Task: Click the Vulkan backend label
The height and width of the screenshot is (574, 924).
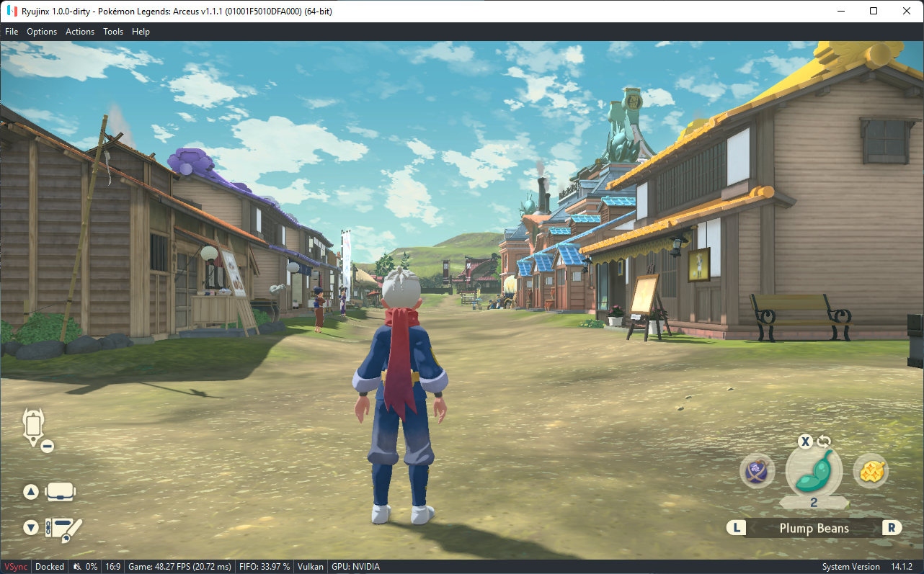Action: tap(310, 567)
